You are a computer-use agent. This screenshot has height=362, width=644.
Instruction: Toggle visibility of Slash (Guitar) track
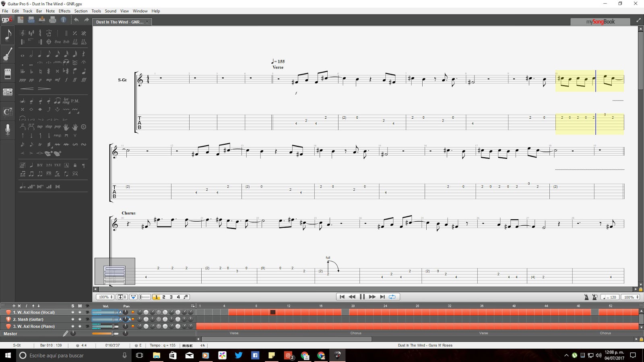87,319
